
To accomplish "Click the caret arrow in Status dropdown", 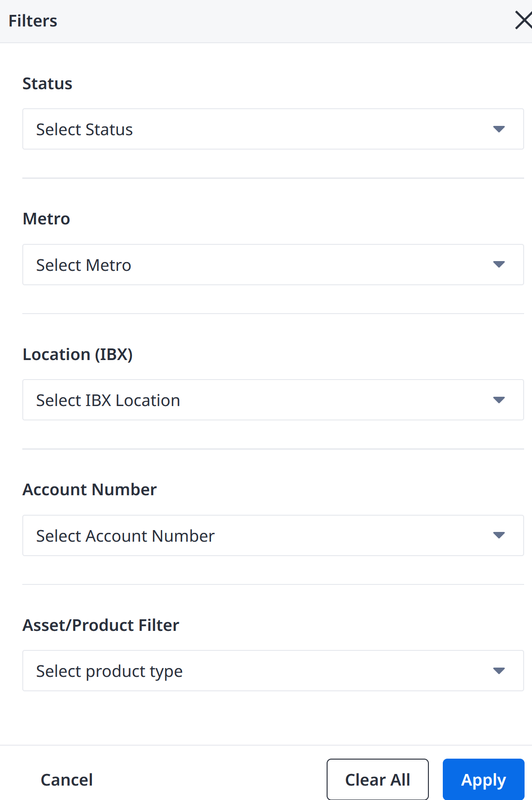I will coord(499,129).
